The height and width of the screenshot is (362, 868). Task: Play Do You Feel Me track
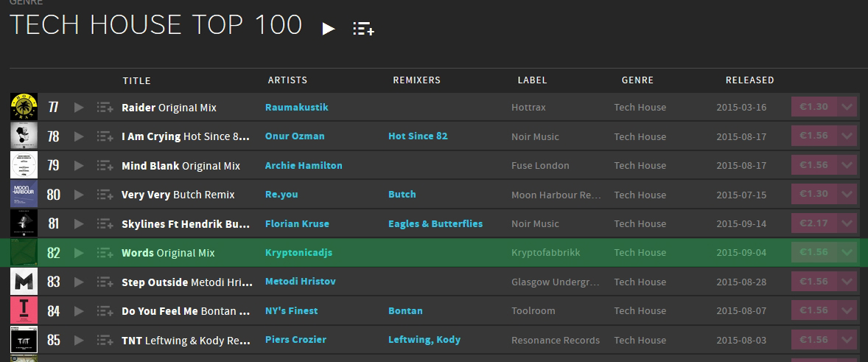[79, 311]
